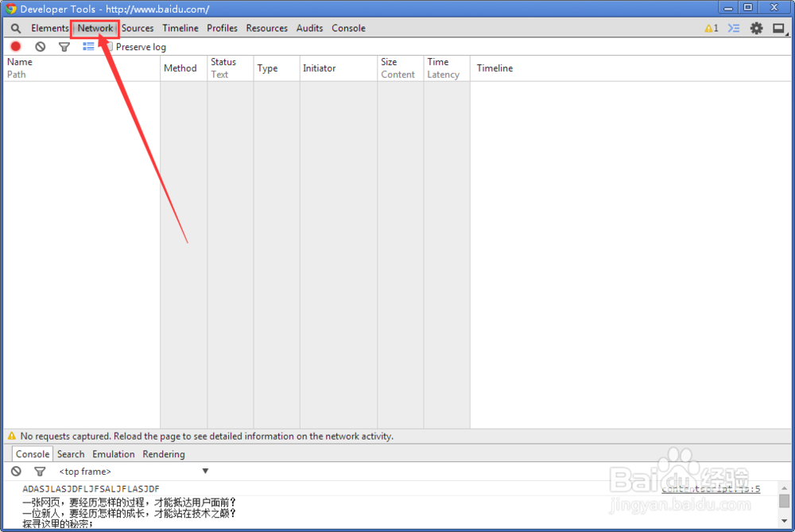
Task: Click the console scrollbar up arrow
Action: click(x=785, y=488)
